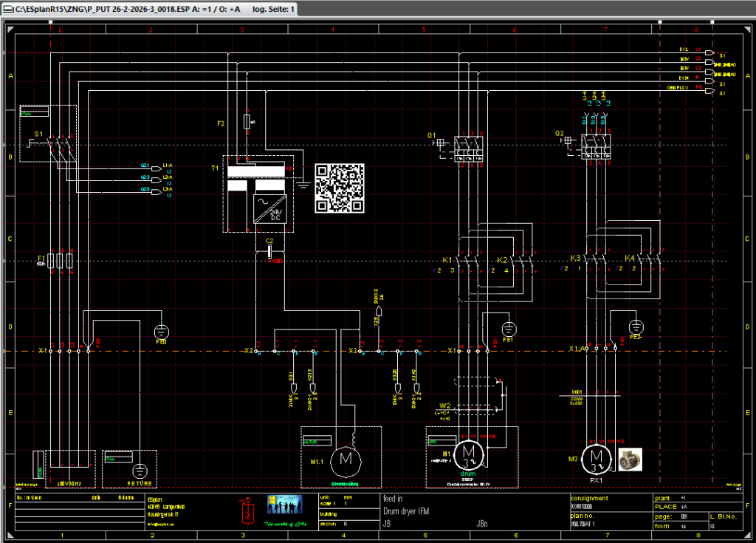Select the K4 contactor contacts
This screenshot has height=543, width=756.
(x=648, y=259)
